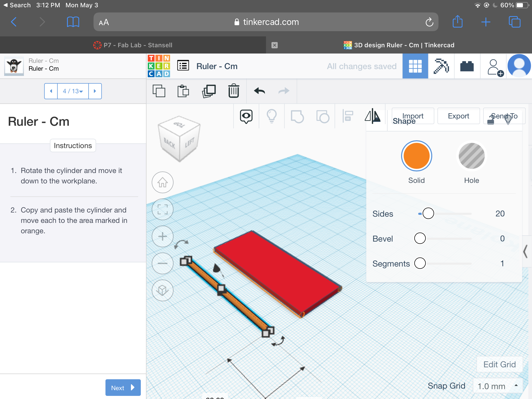532x399 pixels.
Task: Click the Segments value 1
Action: click(502, 263)
